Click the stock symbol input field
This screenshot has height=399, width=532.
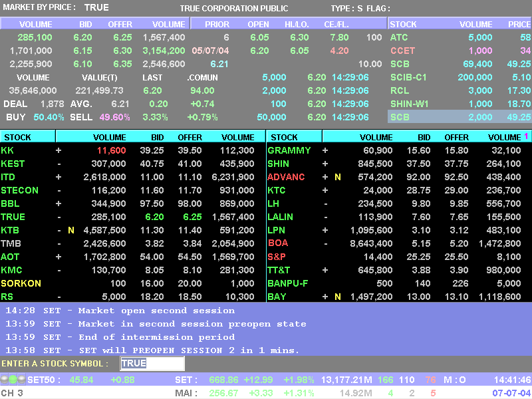152,363
